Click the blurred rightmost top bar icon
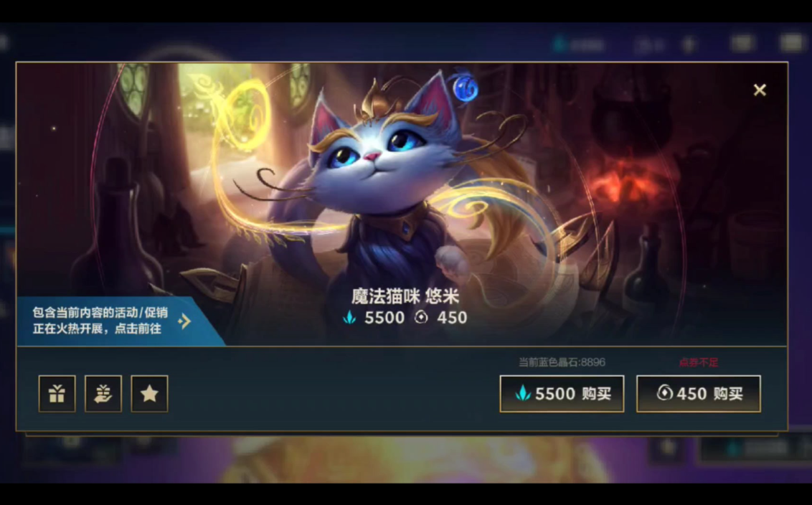Image resolution: width=812 pixels, height=505 pixels. 792,43
